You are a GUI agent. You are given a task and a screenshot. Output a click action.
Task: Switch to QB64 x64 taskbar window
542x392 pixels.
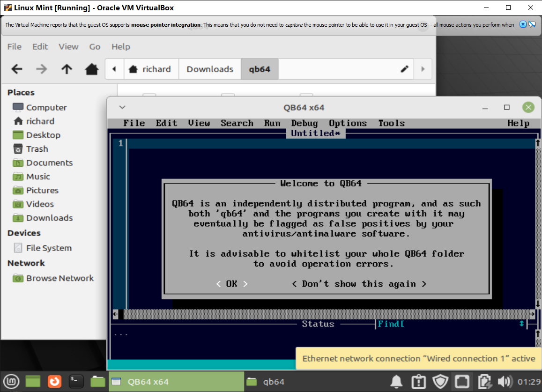[x=176, y=382]
